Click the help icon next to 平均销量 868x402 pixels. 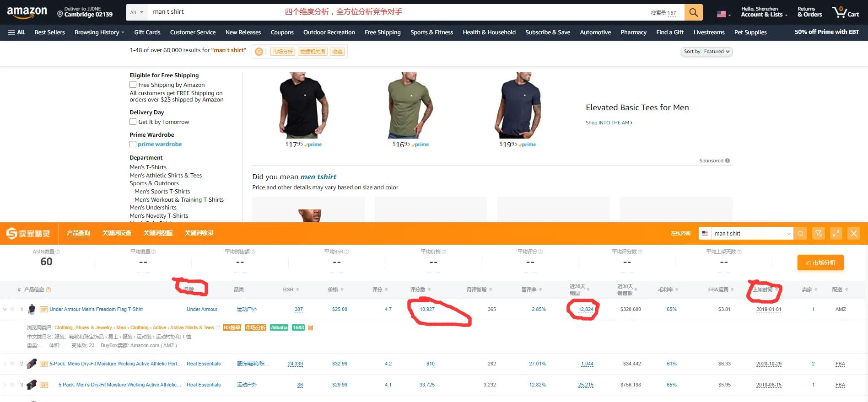tap(153, 252)
